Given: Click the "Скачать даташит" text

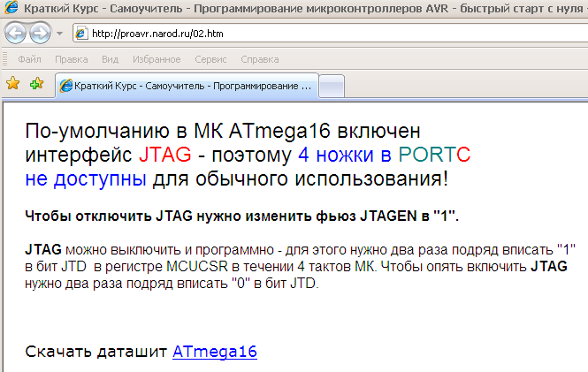Looking at the screenshot, I should 96,352.
